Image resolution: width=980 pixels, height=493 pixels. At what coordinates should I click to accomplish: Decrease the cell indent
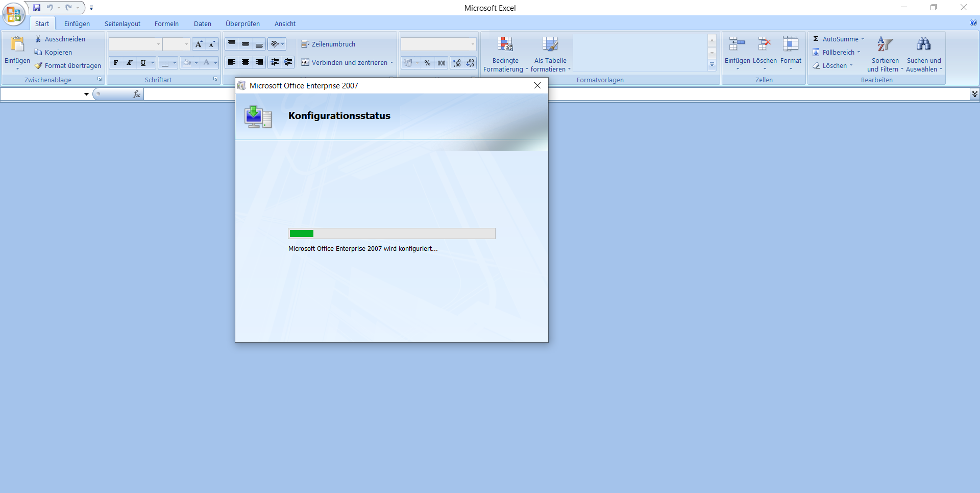point(275,62)
